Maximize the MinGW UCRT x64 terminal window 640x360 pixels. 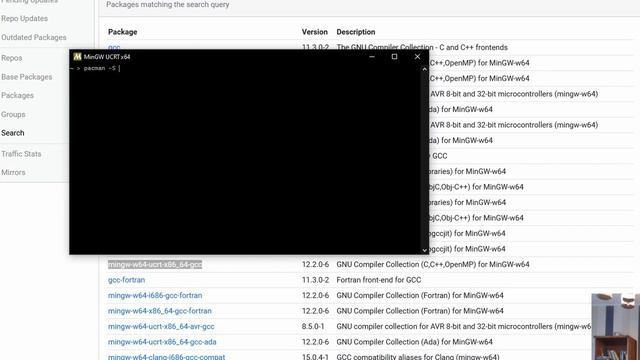coord(394,57)
